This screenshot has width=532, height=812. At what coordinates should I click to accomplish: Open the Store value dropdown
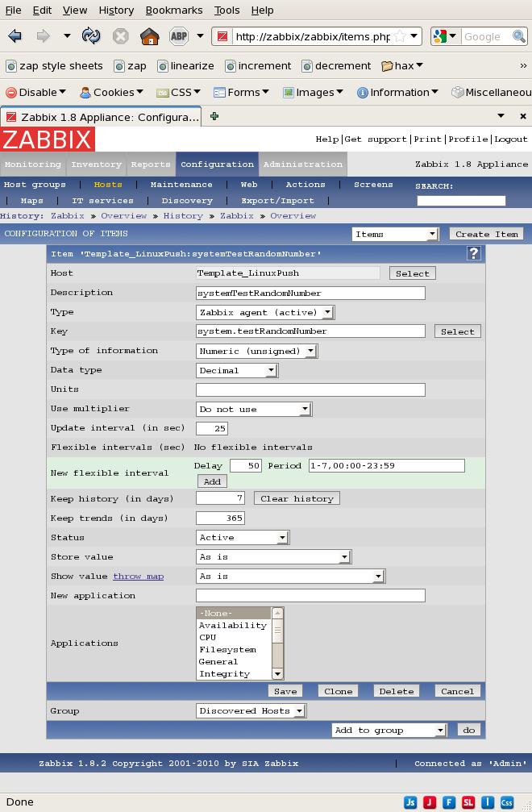pos(273,556)
